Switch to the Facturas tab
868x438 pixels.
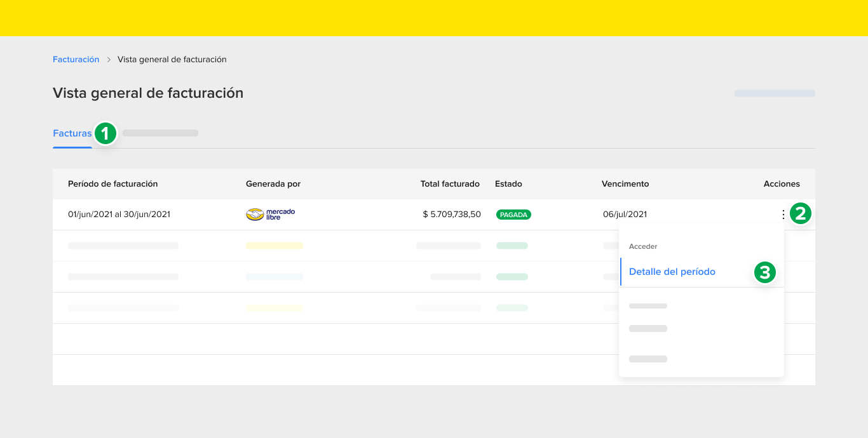coord(72,133)
